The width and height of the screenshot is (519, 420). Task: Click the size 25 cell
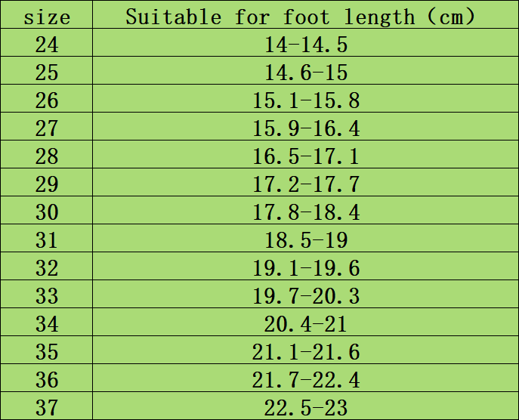tap(47, 73)
